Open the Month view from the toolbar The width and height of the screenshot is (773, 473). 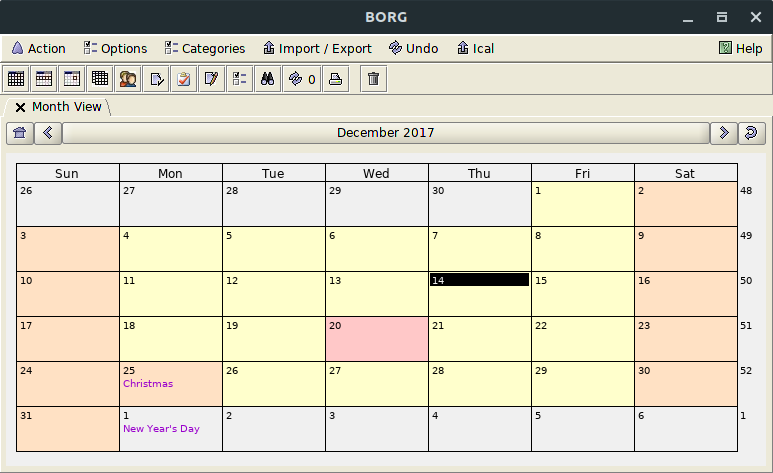click(16, 79)
